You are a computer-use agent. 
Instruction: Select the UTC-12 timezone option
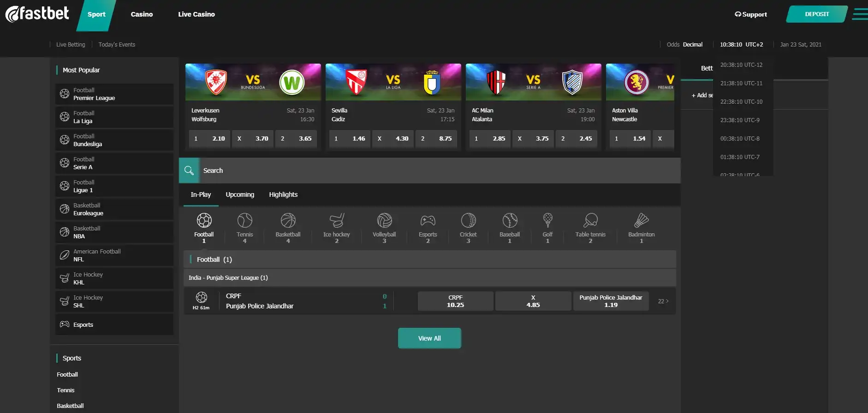click(741, 65)
